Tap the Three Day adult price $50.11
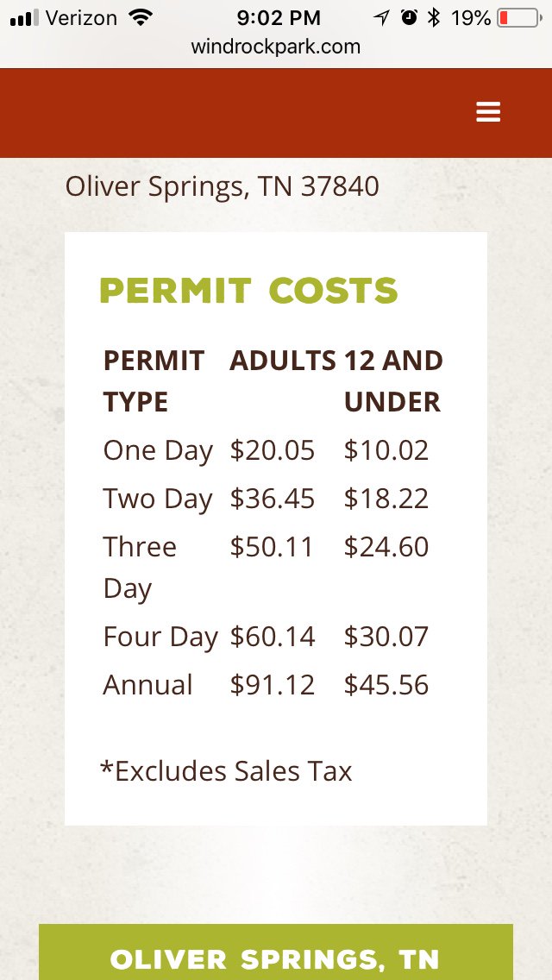The height and width of the screenshot is (980, 552). [273, 547]
